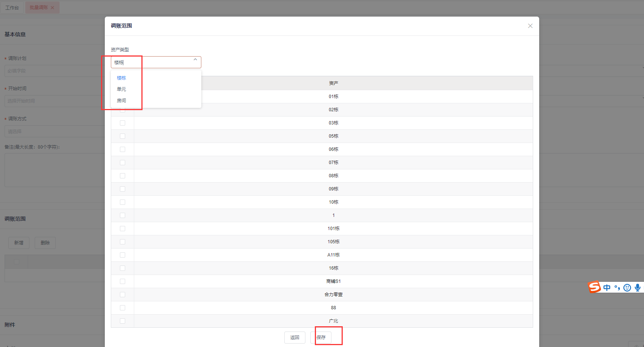The image size is (644, 347).
Task: Click the 商铺S1 cell
Action: point(333,281)
